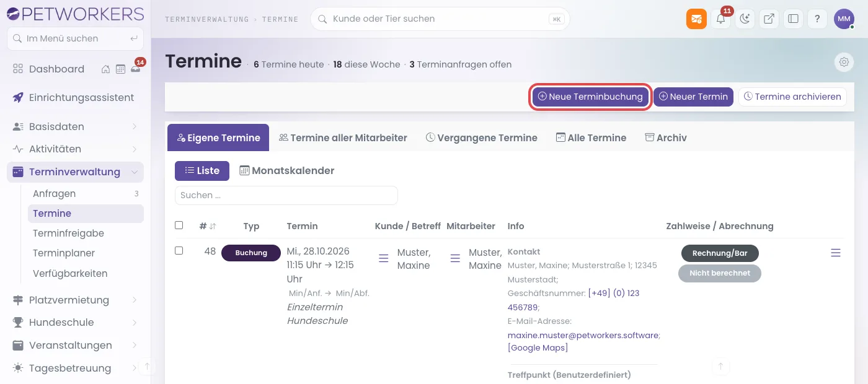This screenshot has width=868, height=384.
Task: Click the Neuer Termin button
Action: (x=693, y=97)
